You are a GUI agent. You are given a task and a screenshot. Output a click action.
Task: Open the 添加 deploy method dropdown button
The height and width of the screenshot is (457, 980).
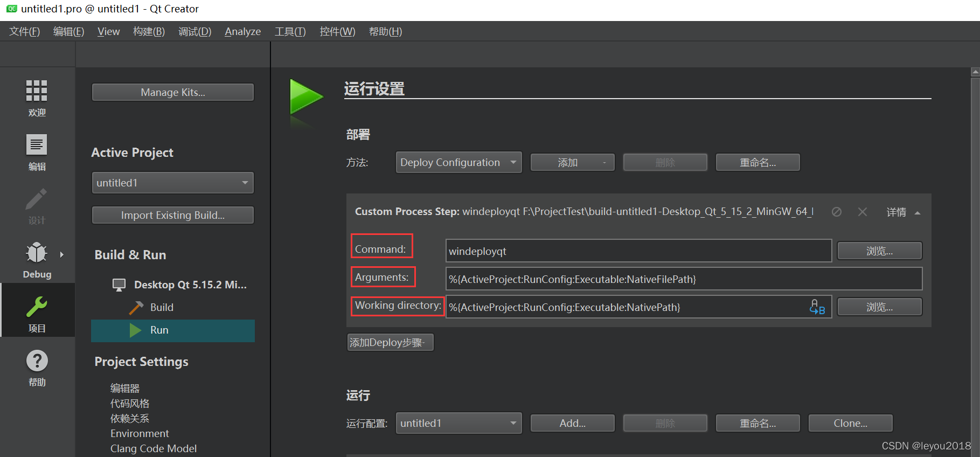[573, 162]
